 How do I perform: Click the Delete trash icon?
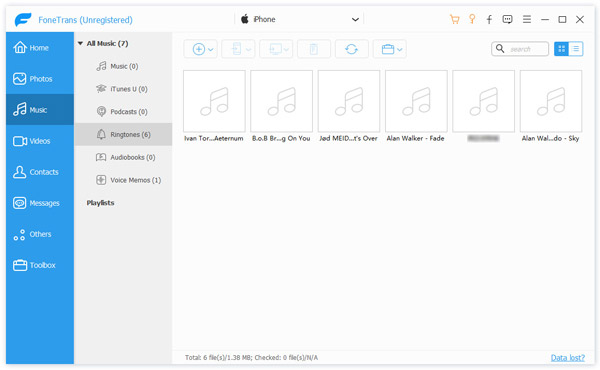click(x=313, y=49)
